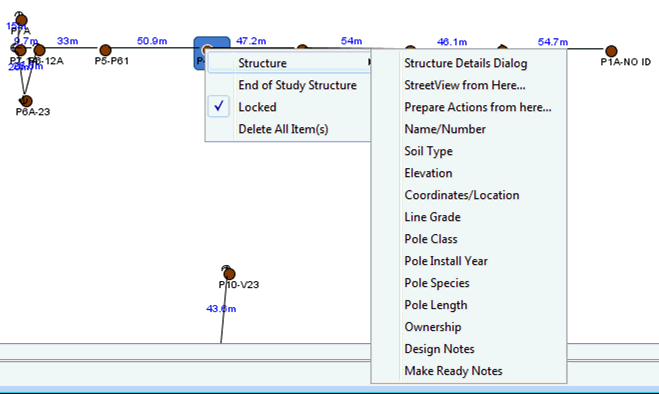Viewport: 659px width, 394px height.
Task: Click the pole node labeled 12A
Action: click(40, 50)
